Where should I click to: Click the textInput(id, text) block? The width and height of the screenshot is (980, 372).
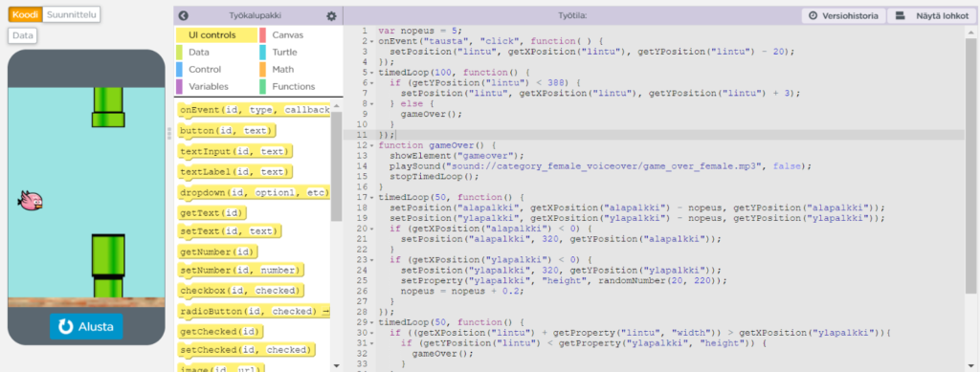(235, 152)
